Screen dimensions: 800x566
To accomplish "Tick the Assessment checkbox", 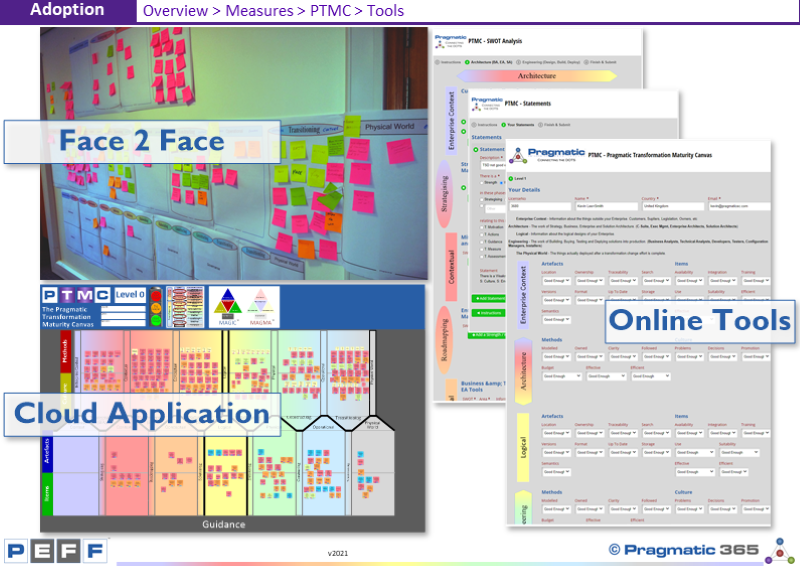I will (482, 256).
